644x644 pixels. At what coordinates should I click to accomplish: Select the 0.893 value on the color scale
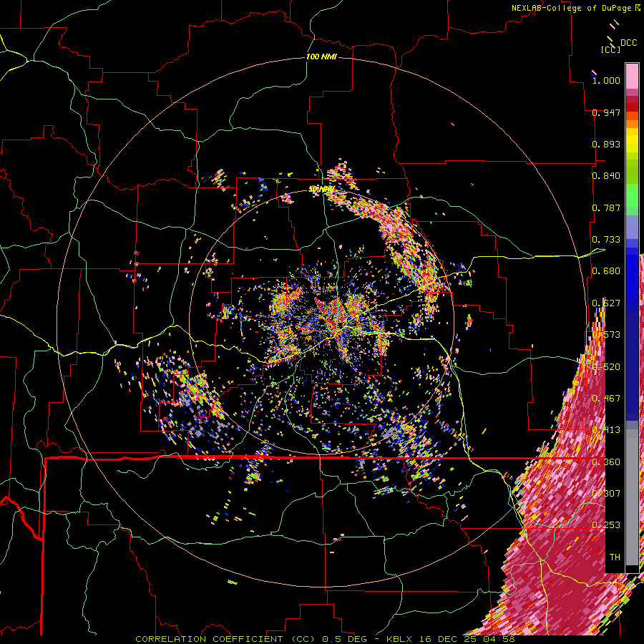click(x=606, y=144)
